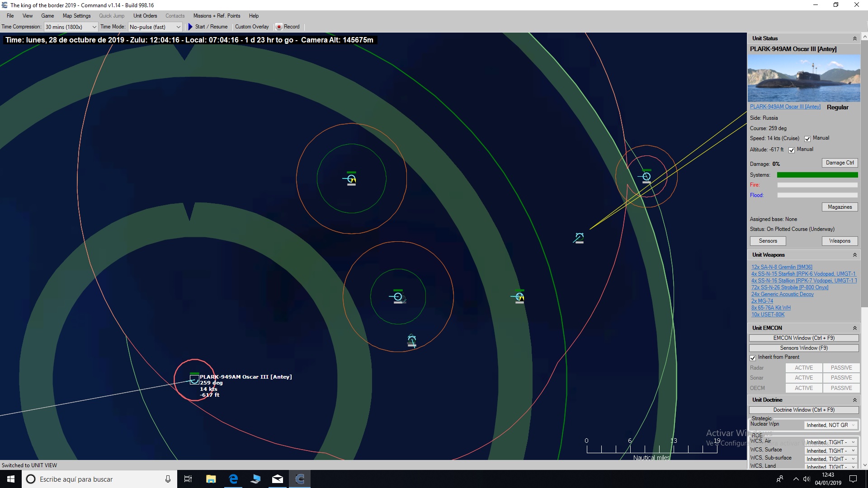868x488 pixels.
Task: Click the green Systems status bar
Action: [816, 175]
